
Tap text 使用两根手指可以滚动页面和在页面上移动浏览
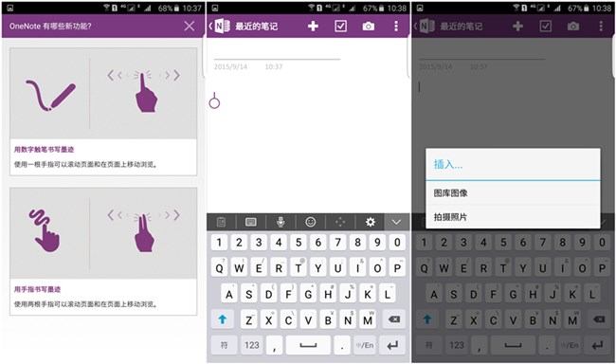click(85, 304)
